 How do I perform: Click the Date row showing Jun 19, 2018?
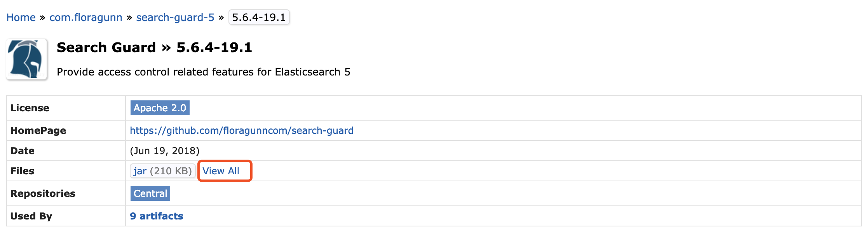pos(165,151)
